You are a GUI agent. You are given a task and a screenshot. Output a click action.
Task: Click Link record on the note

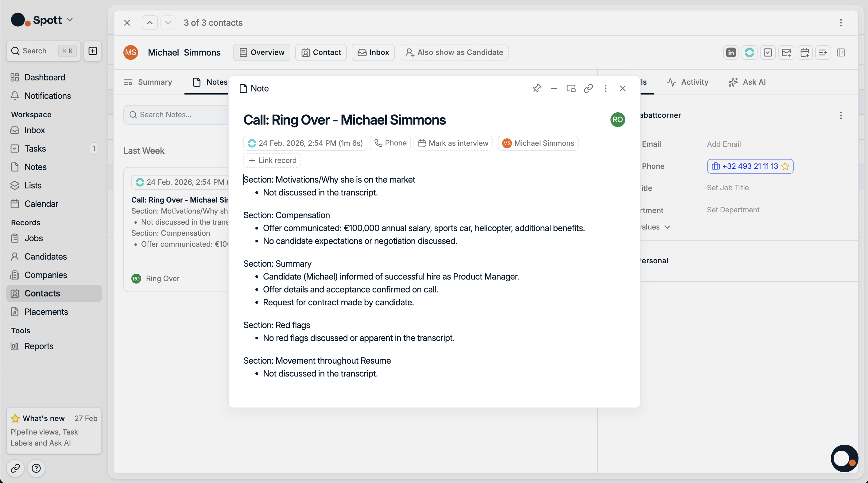pyautogui.click(x=272, y=161)
